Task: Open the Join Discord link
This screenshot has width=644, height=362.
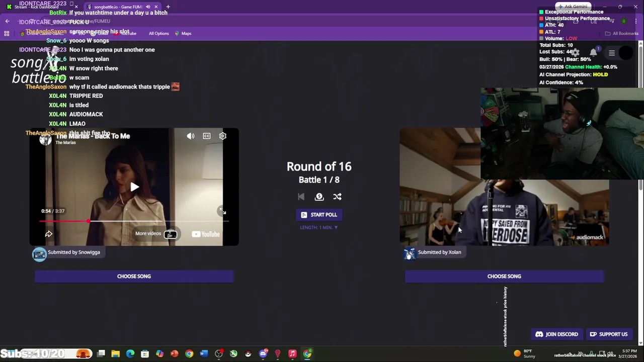Action: coord(556,334)
